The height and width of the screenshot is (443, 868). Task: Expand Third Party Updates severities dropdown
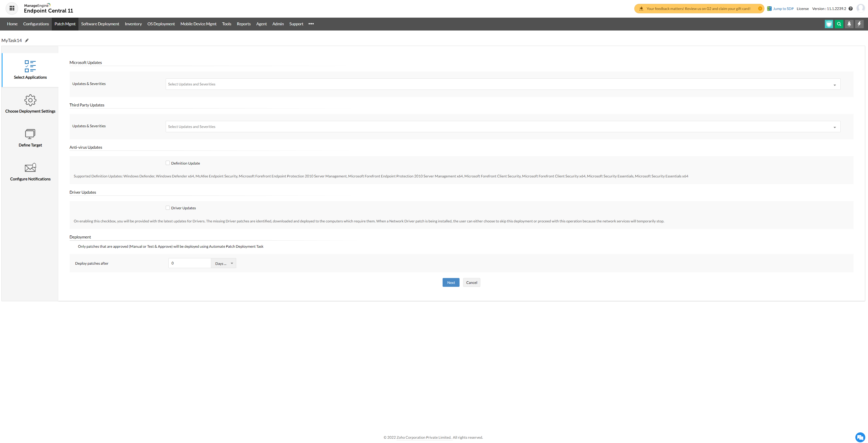(x=503, y=127)
